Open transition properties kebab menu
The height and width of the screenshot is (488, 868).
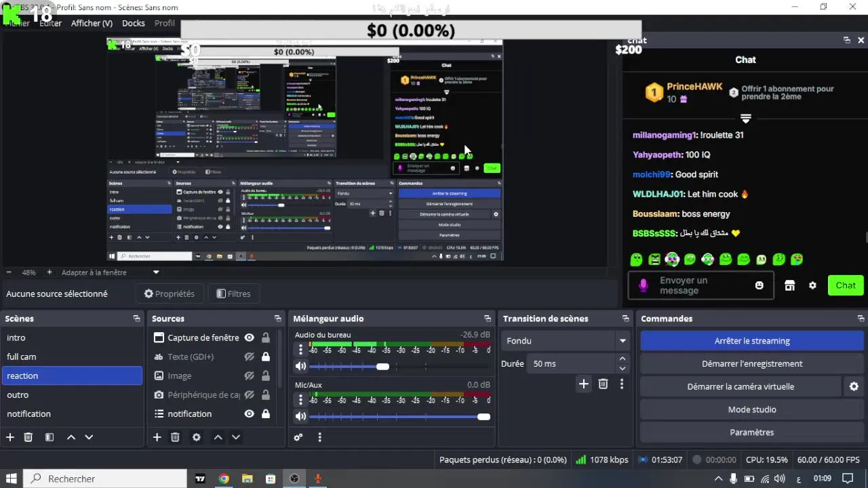[x=622, y=384]
